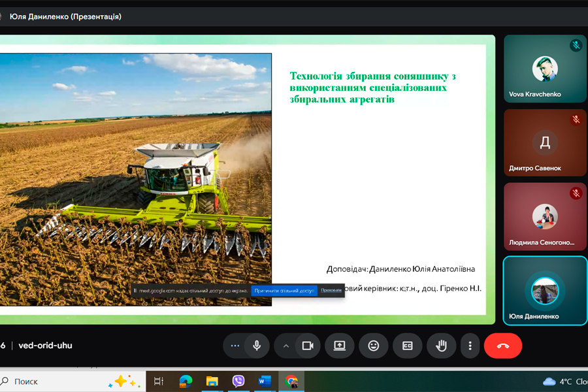The height and width of the screenshot is (392, 588).
Task: Expand video settings chevron arrow
Action: point(286,346)
